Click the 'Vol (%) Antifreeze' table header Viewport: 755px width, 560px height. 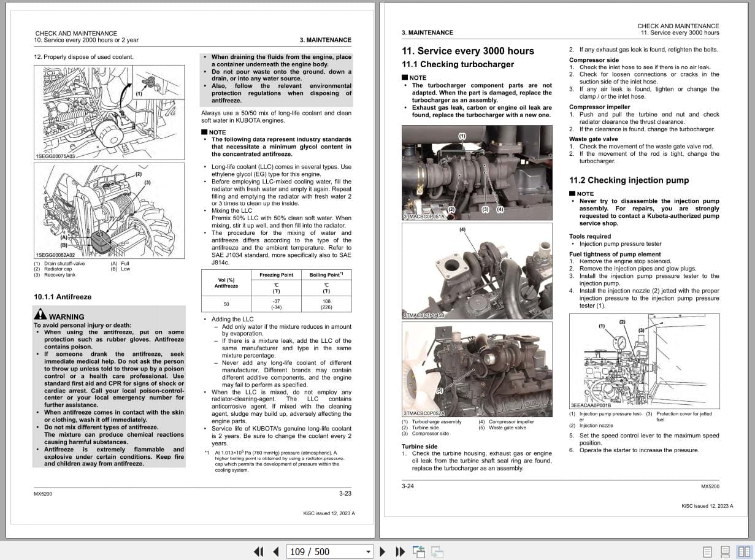click(x=226, y=283)
